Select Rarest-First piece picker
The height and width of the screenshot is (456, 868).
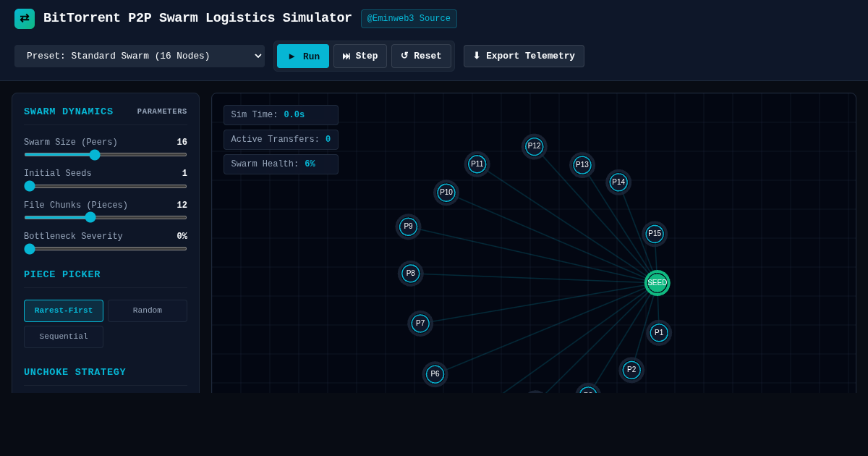(x=64, y=311)
